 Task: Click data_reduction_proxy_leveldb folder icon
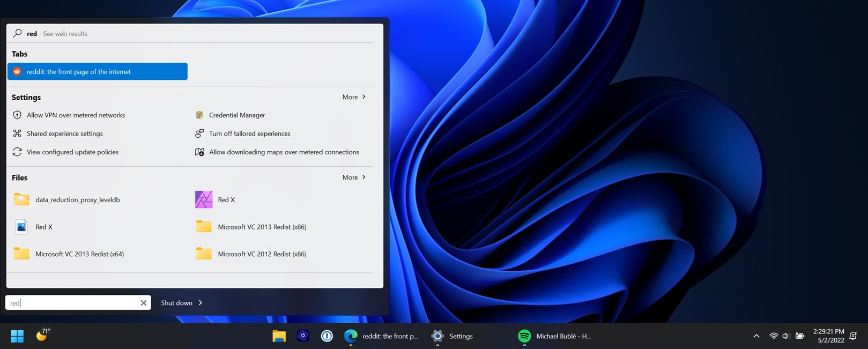[x=21, y=199]
